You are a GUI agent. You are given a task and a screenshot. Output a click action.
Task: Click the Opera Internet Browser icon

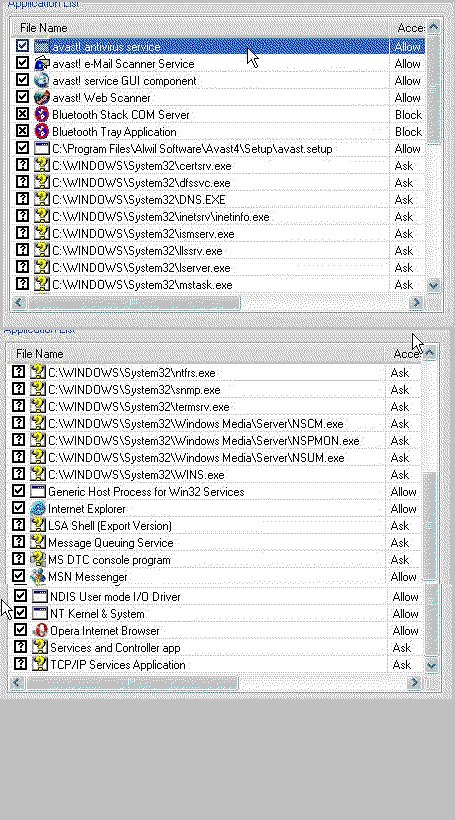coord(40,631)
